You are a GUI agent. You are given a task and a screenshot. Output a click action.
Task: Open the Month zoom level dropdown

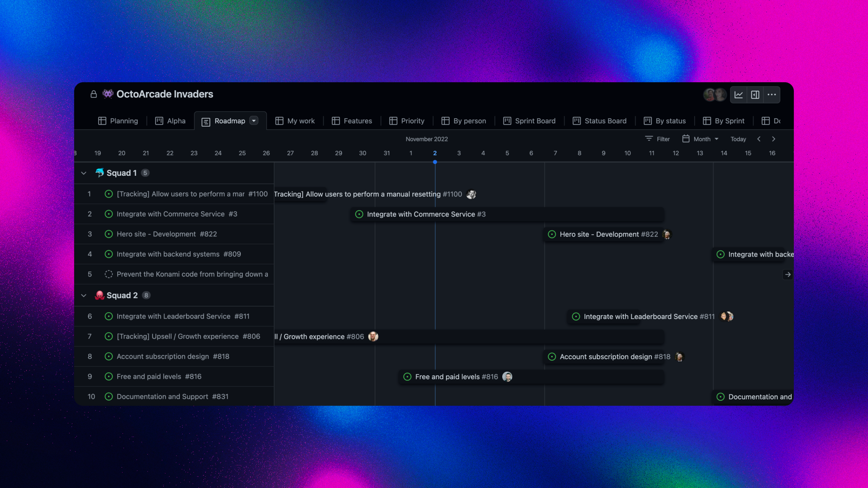click(x=701, y=139)
